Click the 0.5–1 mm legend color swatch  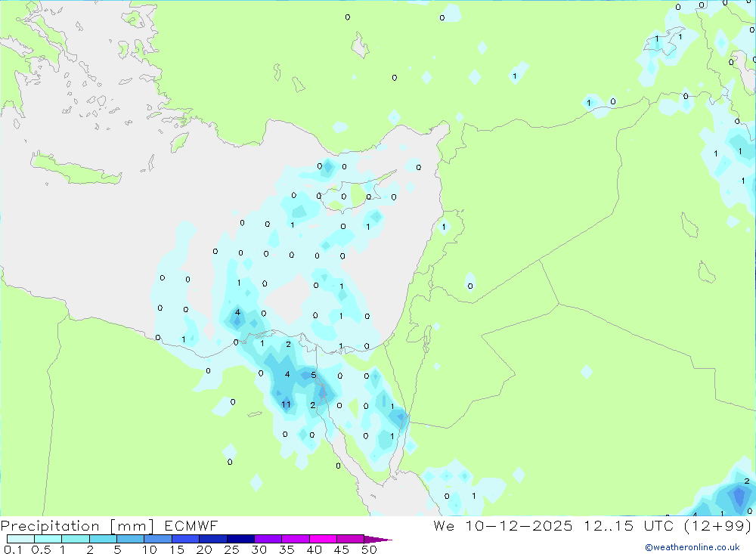point(48,539)
